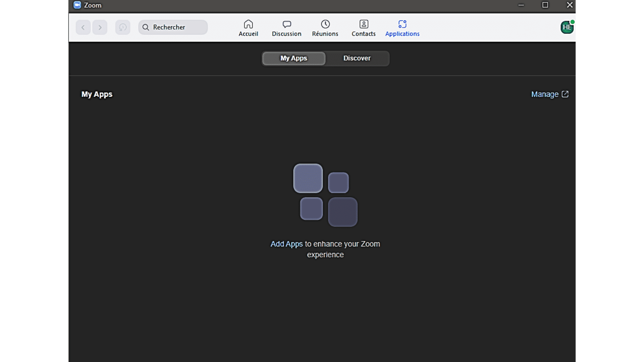The width and height of the screenshot is (644, 362).
Task: Click the Zoom logo in title bar
Action: coord(77,5)
